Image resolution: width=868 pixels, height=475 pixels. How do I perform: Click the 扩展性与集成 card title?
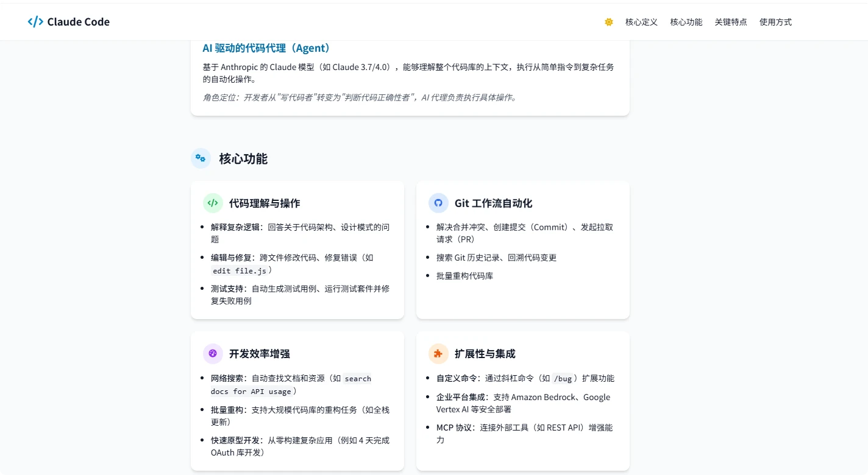click(485, 354)
